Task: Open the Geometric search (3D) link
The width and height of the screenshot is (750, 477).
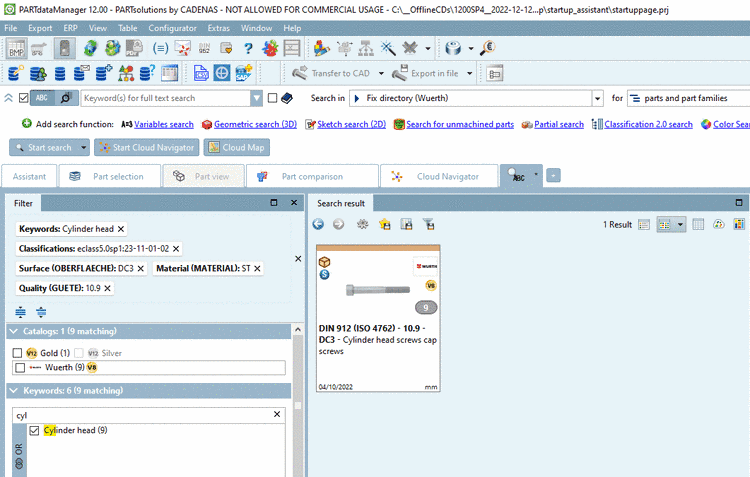Action: pos(255,124)
